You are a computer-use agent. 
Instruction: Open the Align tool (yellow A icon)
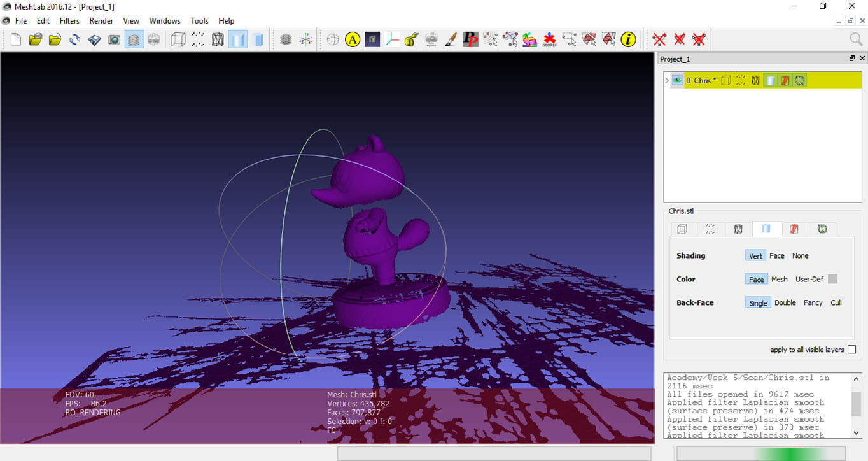point(353,39)
